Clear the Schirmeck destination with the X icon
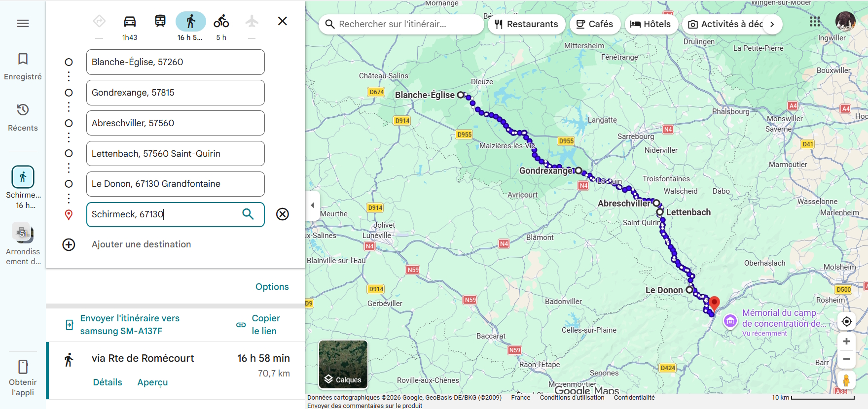Screen dimensions: 868x409 tap(283, 214)
